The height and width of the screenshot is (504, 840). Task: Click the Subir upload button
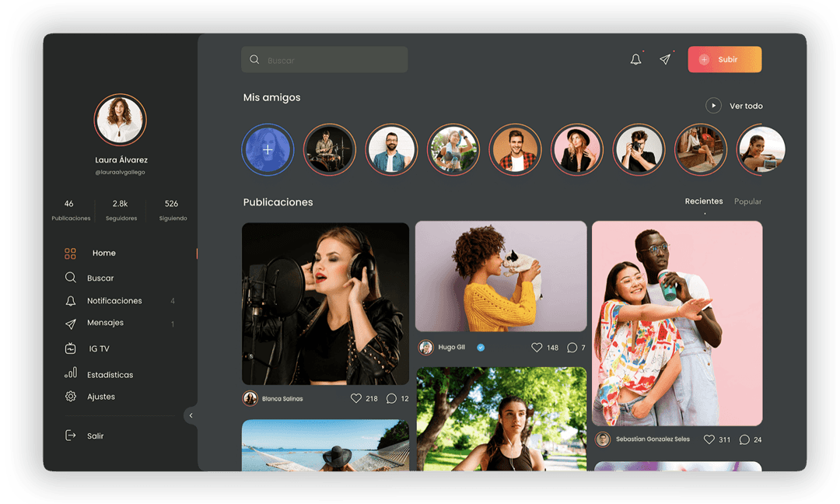pos(724,60)
